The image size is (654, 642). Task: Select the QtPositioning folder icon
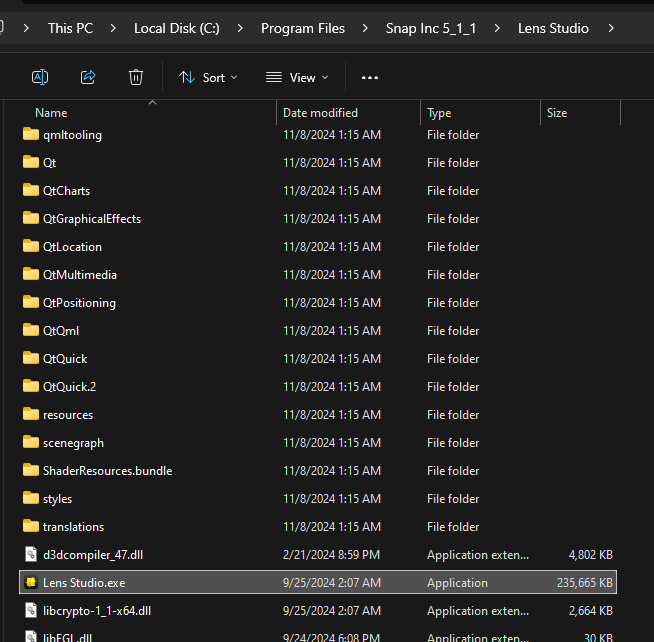pos(31,302)
